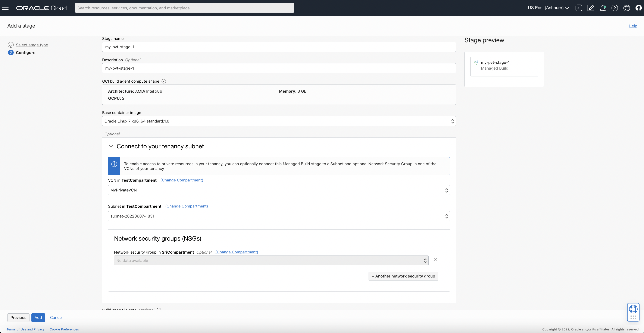Open the user profile avatar menu

(x=638, y=8)
